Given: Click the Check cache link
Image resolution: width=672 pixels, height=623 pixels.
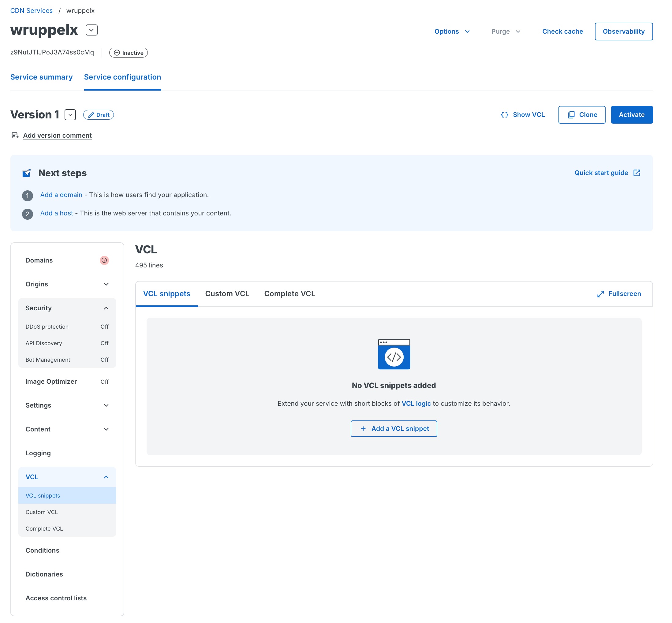Looking at the screenshot, I should pos(562,31).
